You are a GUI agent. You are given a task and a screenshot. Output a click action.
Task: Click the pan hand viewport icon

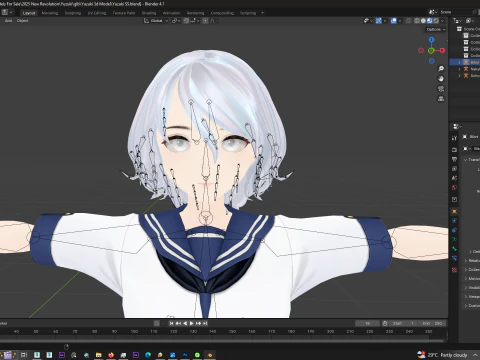point(441,79)
